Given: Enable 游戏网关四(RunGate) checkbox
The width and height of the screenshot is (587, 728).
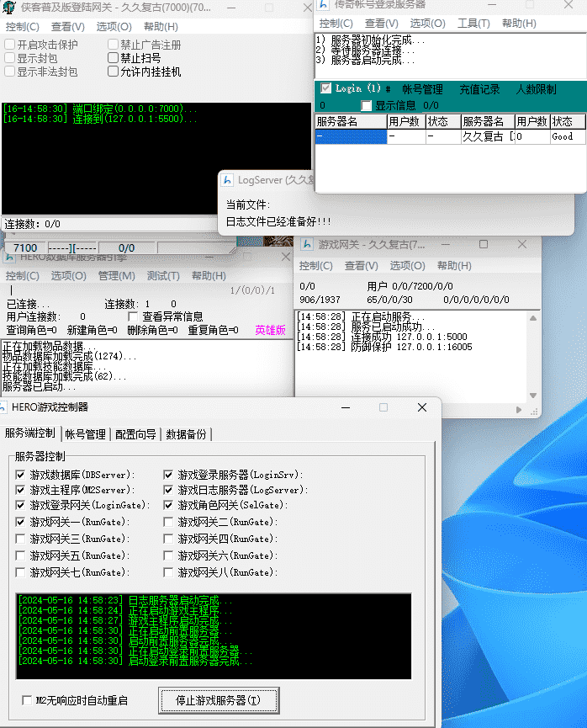Looking at the screenshot, I should pos(168,539).
